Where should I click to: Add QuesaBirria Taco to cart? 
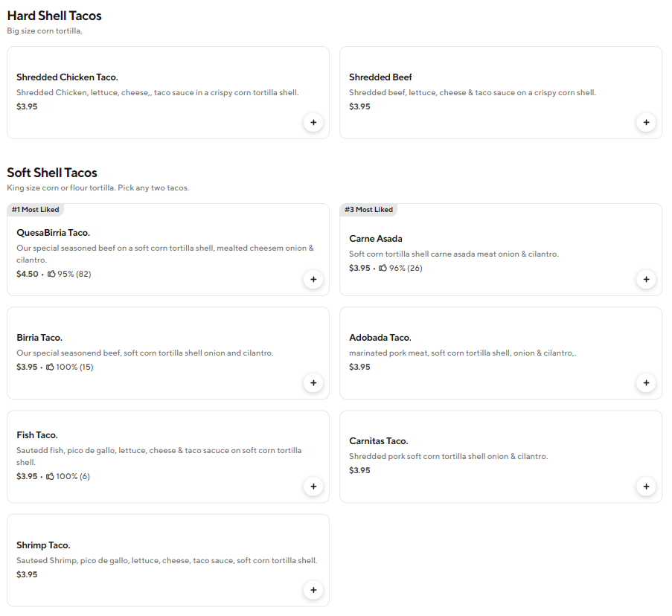[x=313, y=280]
